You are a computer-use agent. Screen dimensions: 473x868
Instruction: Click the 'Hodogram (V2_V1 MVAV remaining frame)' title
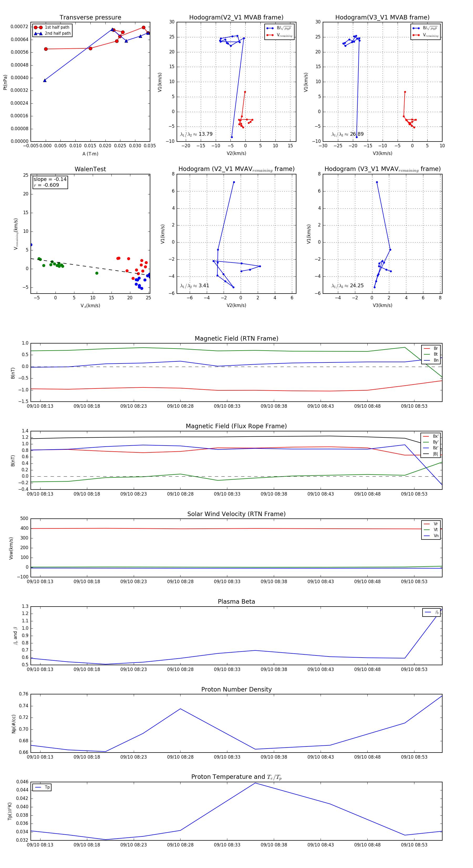[236, 169]
